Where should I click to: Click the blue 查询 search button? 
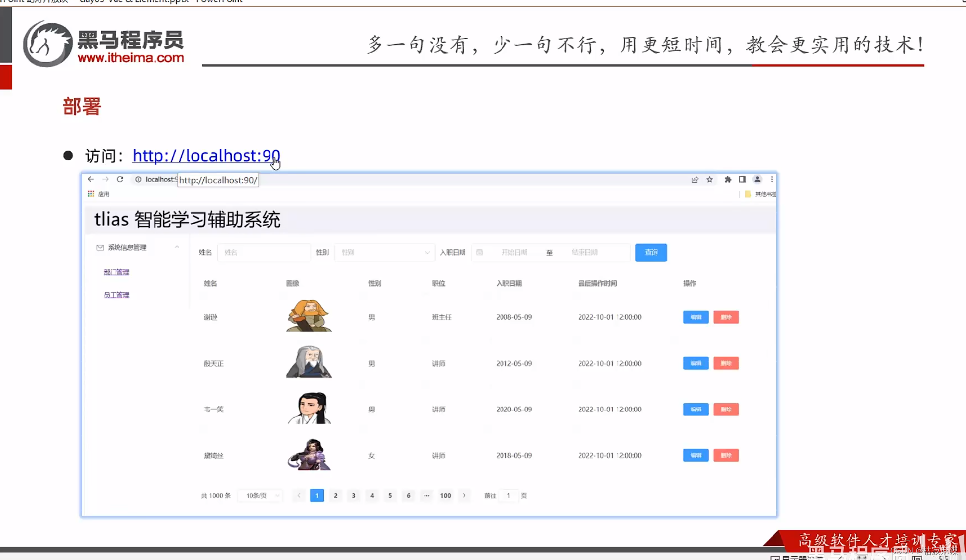[x=651, y=252]
